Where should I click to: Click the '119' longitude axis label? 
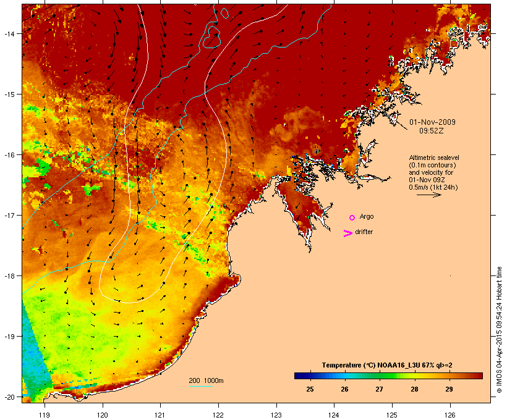coord(45,415)
